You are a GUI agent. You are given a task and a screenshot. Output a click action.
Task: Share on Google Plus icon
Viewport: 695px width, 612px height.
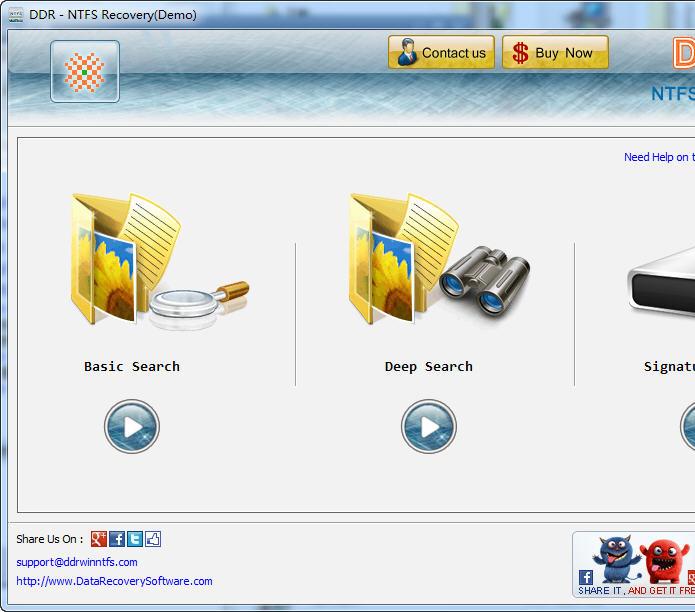point(98,539)
